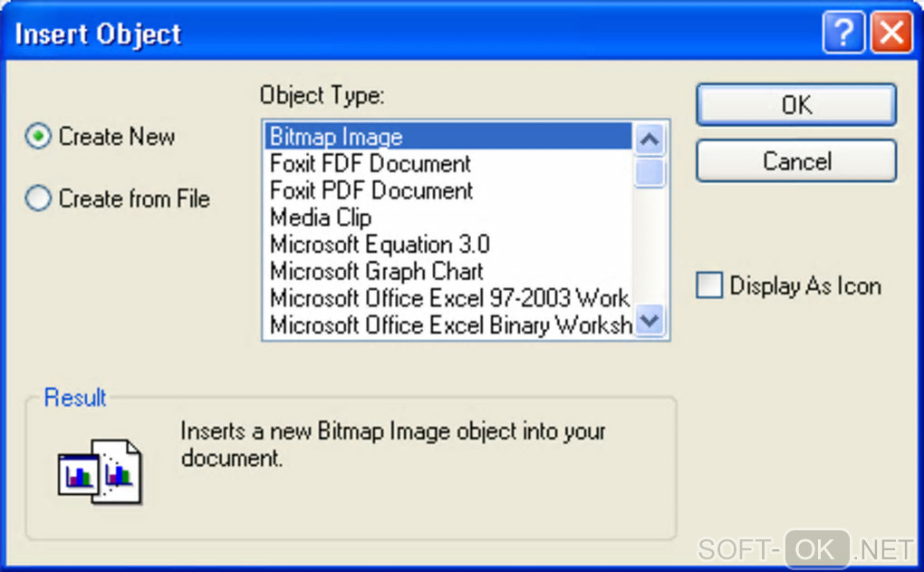Image resolution: width=924 pixels, height=572 pixels.
Task: Click the Cancel button
Action: click(796, 161)
